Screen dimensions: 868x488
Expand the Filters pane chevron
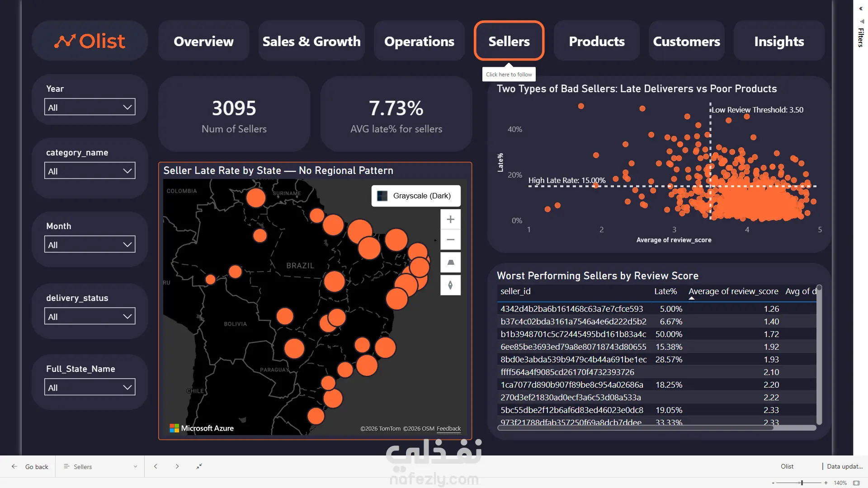tap(861, 9)
